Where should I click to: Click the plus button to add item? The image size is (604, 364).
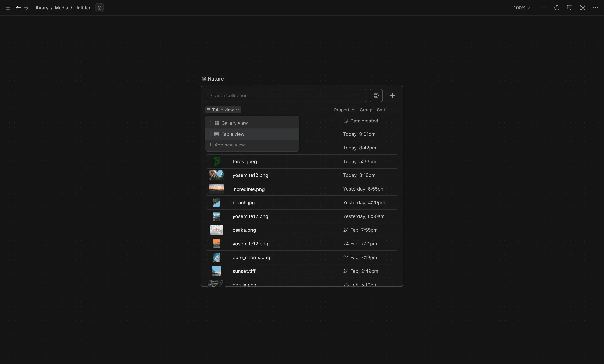click(x=392, y=95)
